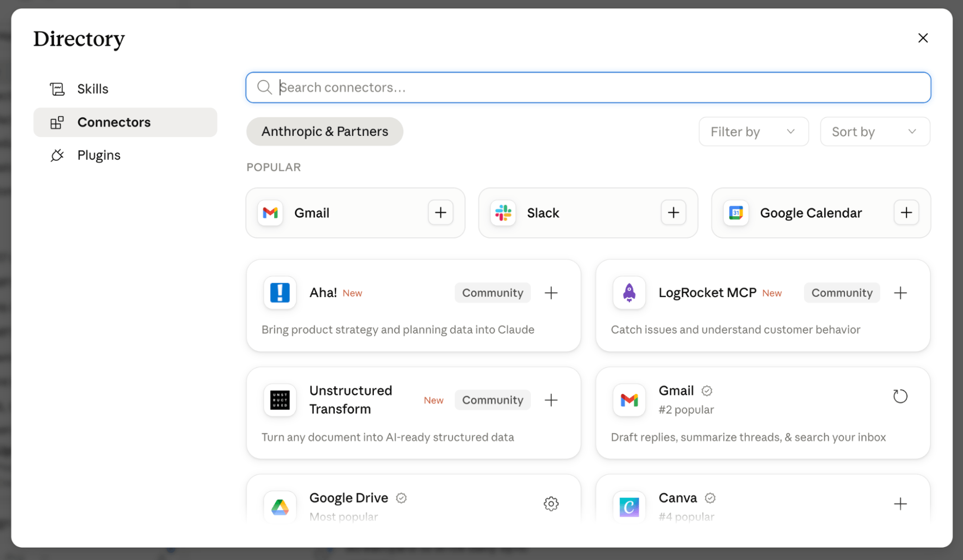Open the Plugins section
Screen dimensions: 963x560
click(125, 155)
